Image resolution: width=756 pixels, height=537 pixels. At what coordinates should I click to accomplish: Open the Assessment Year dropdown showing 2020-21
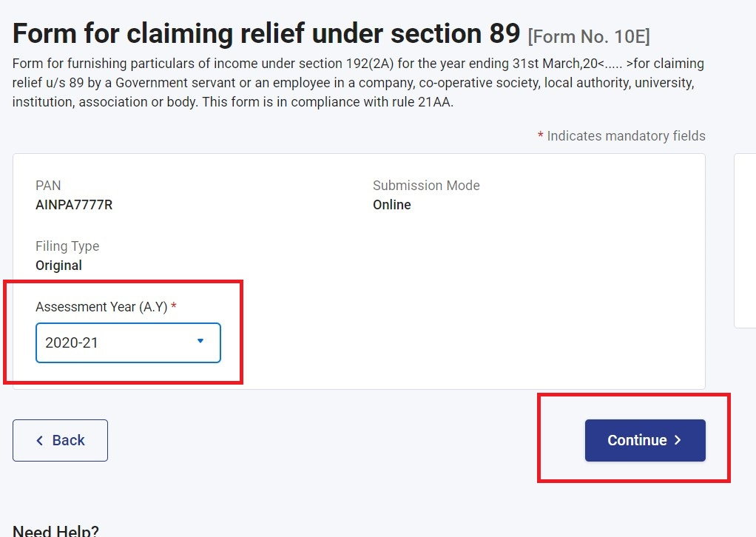point(127,342)
